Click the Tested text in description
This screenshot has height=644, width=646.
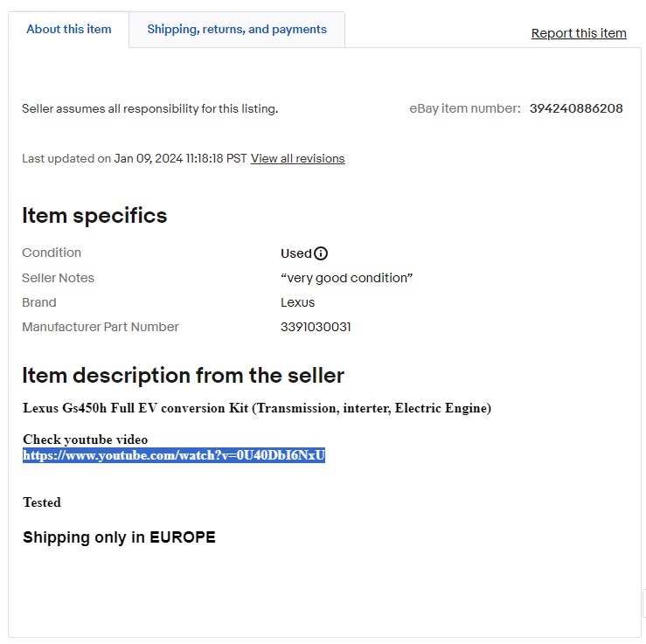[42, 502]
